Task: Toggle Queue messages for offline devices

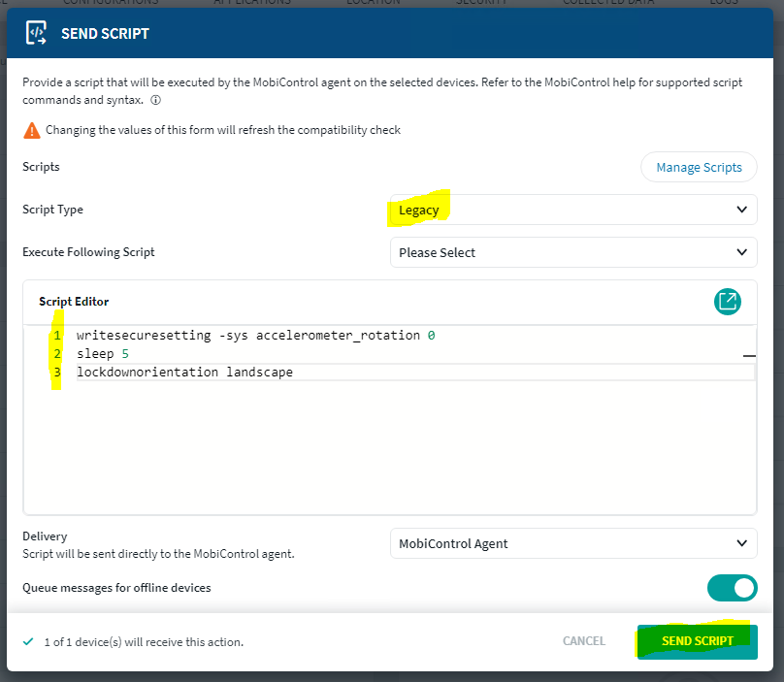Action: point(732,588)
